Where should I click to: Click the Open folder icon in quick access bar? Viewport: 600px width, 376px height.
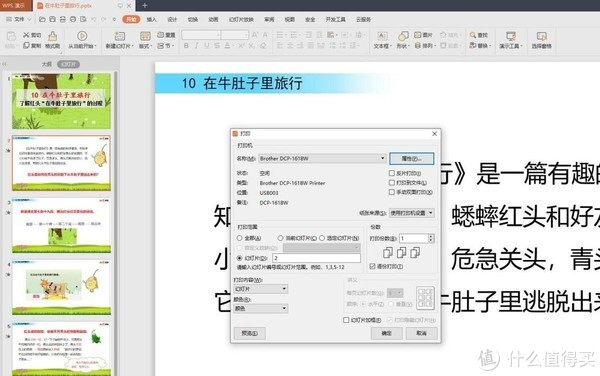pos(42,19)
